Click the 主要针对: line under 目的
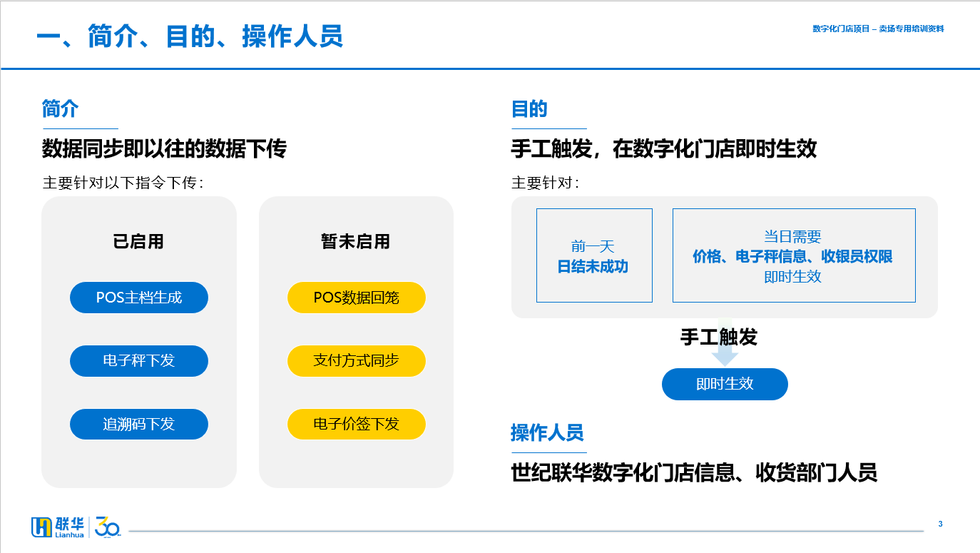 [x=546, y=183]
